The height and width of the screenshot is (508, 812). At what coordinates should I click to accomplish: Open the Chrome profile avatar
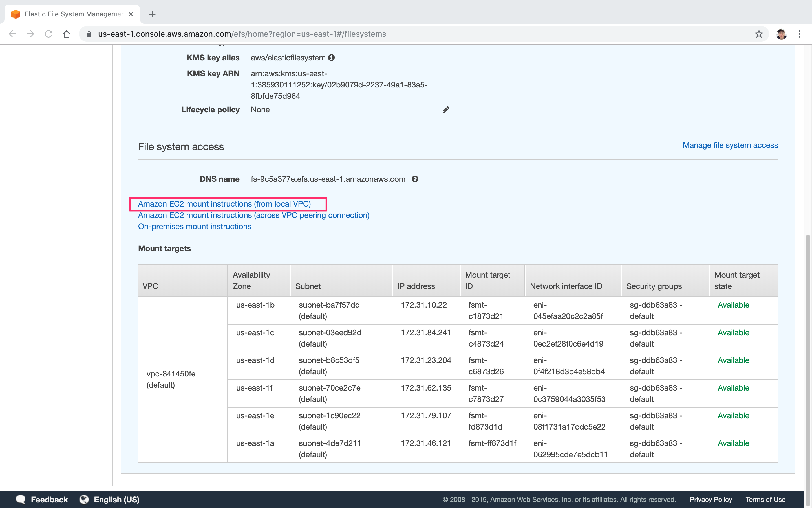[781, 34]
